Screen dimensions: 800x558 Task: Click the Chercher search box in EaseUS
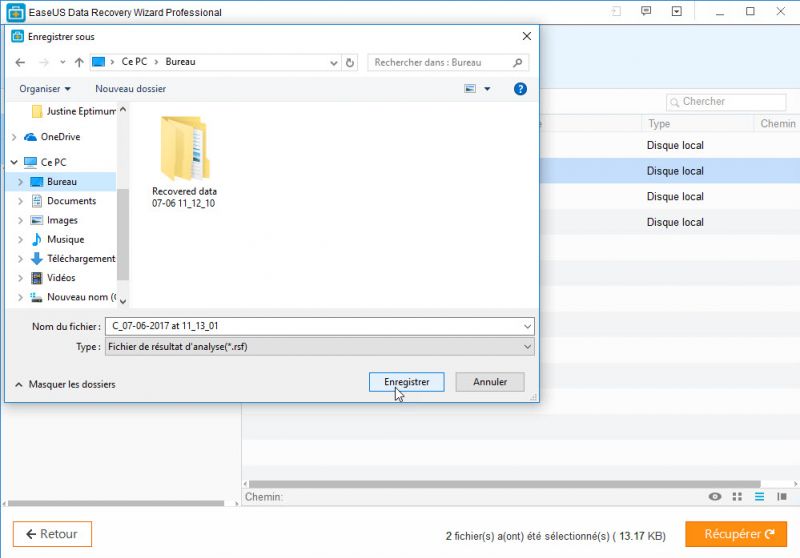tap(726, 102)
